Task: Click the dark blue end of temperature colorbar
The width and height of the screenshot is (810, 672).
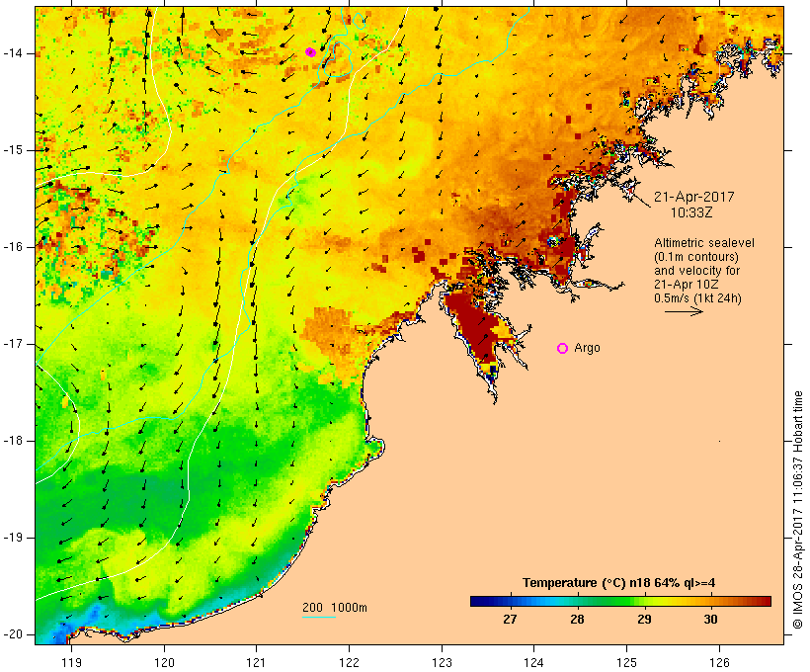Action: [478, 601]
